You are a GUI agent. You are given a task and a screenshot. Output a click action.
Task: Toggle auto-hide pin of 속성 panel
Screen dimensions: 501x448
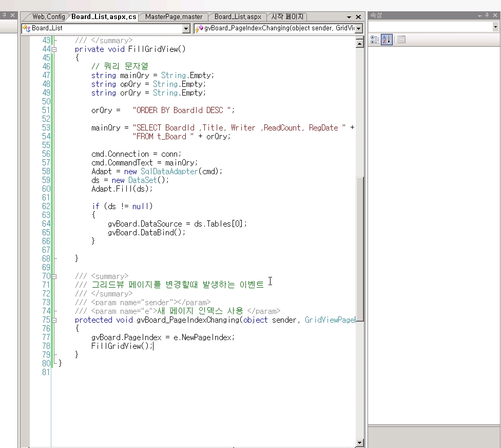(487, 15)
